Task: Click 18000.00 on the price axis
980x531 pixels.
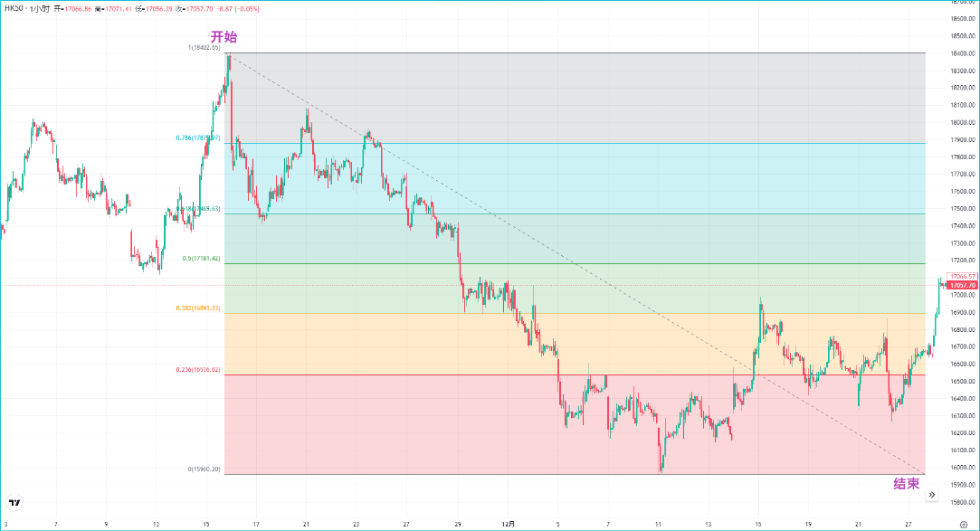Action: pyautogui.click(x=963, y=122)
